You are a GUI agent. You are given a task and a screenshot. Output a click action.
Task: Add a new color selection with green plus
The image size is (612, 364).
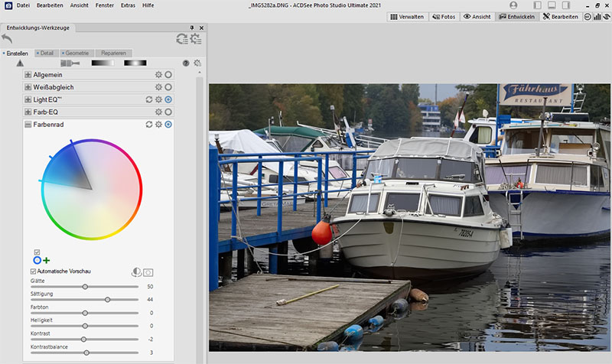[47, 261]
